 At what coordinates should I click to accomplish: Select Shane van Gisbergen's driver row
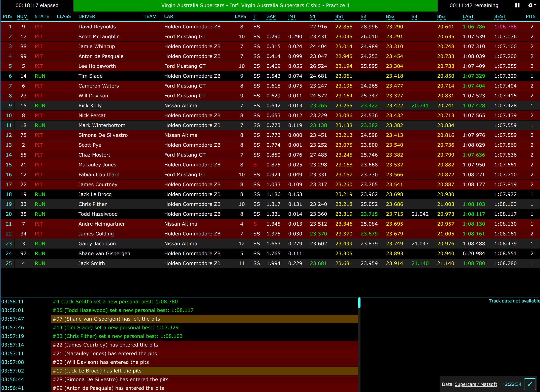[104, 254]
